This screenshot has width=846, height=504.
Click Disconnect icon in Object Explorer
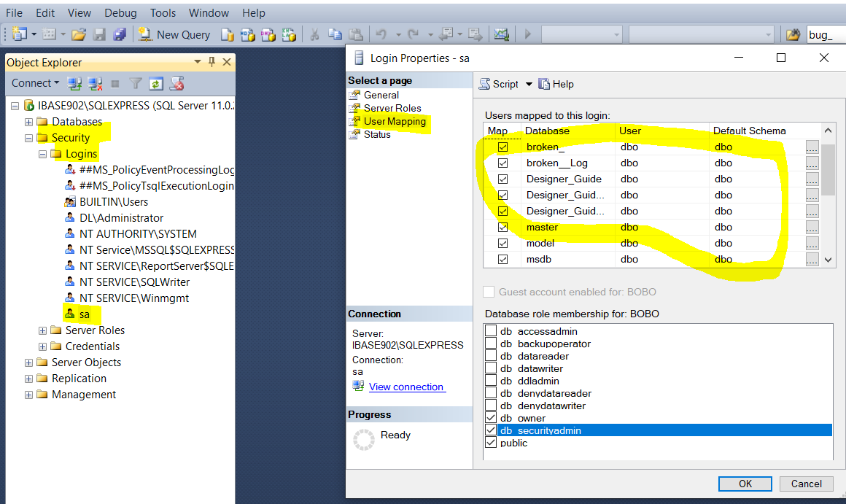[x=95, y=83]
